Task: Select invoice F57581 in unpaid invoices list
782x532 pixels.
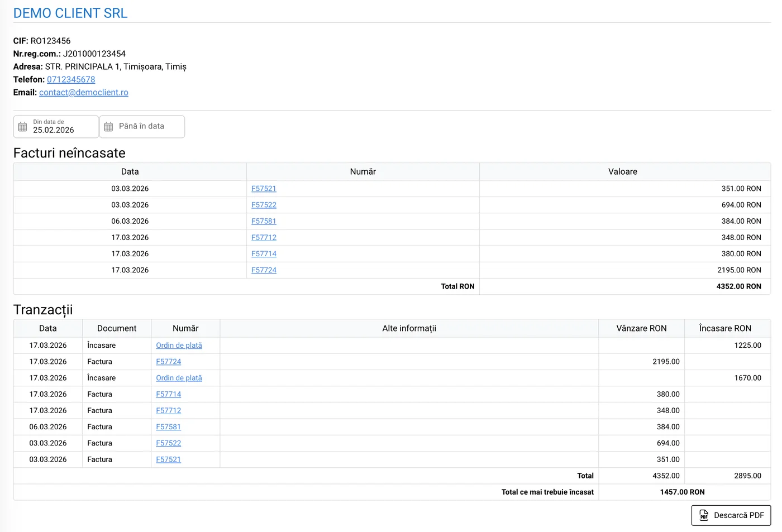Action: [264, 221]
